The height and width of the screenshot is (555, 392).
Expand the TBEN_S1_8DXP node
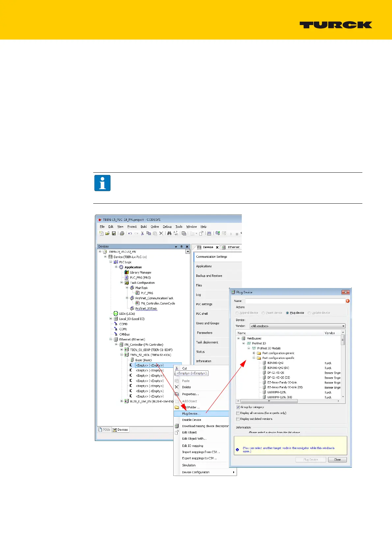(122, 350)
